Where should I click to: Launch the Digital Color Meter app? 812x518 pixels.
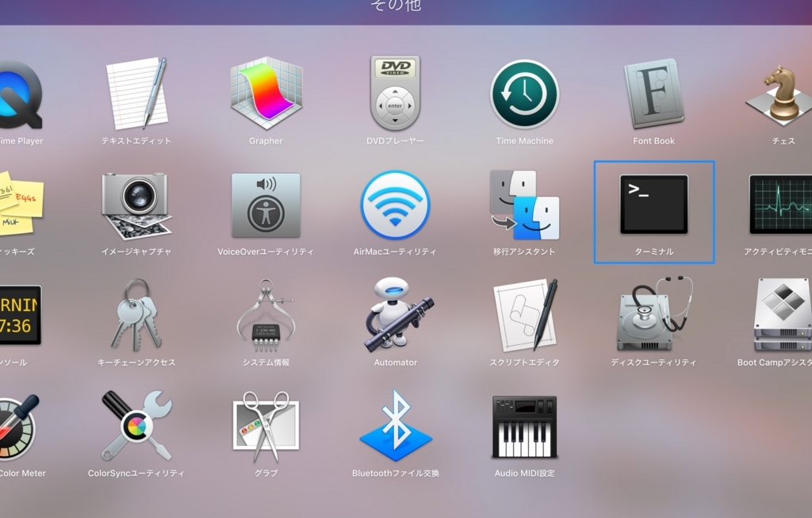pyautogui.click(x=19, y=428)
